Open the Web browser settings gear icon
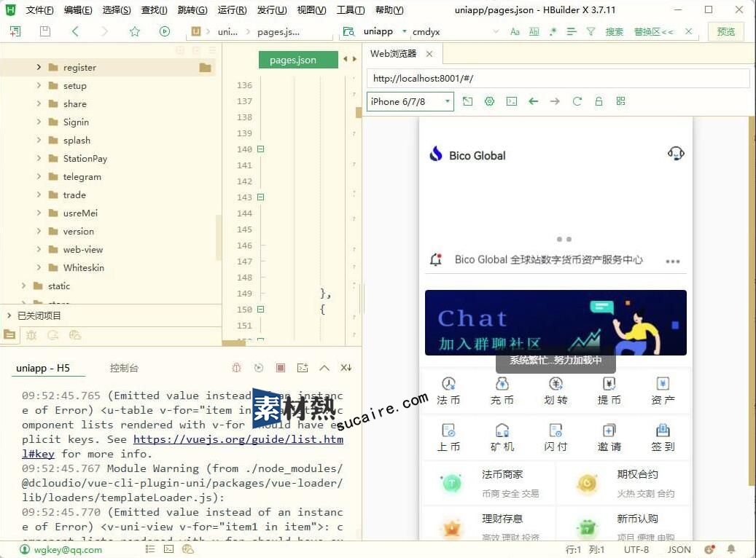Viewport: 756px width, 558px height. [489, 101]
